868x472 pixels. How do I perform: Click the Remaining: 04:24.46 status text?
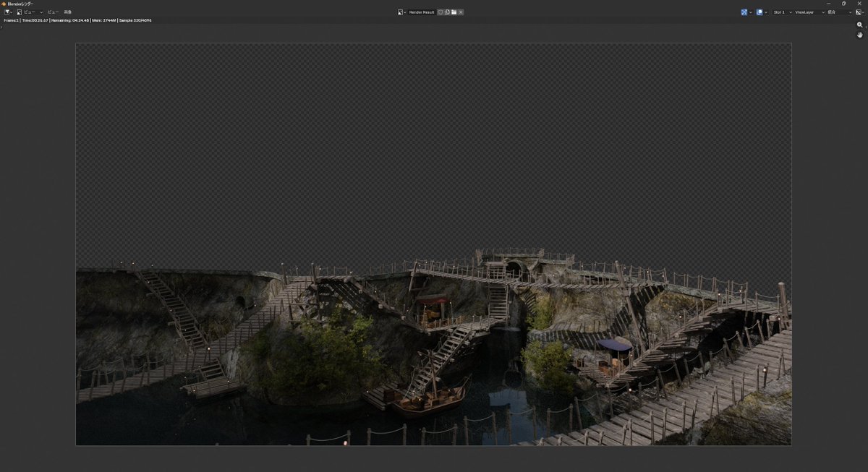[x=70, y=20]
